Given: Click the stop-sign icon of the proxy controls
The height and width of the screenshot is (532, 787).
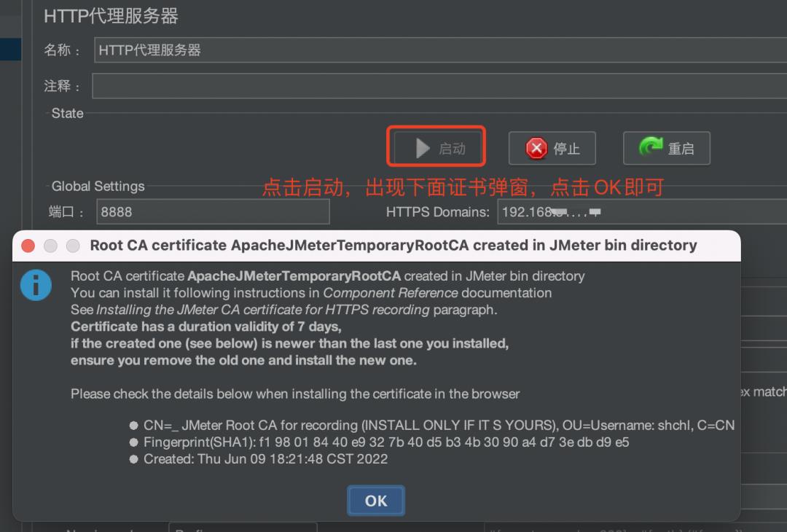Looking at the screenshot, I should pyautogui.click(x=538, y=149).
